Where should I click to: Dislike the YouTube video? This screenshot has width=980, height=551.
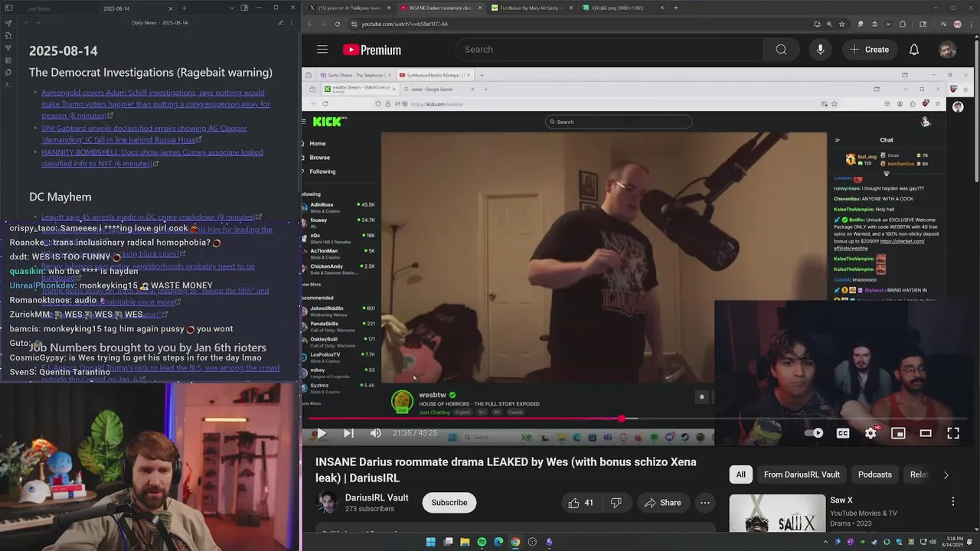616,503
